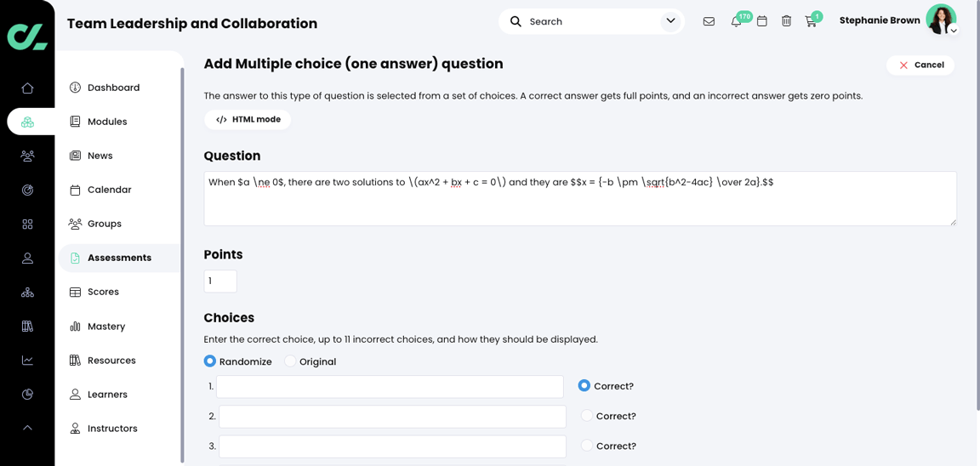
Task: Click the choice 2 text field
Action: tap(392, 417)
